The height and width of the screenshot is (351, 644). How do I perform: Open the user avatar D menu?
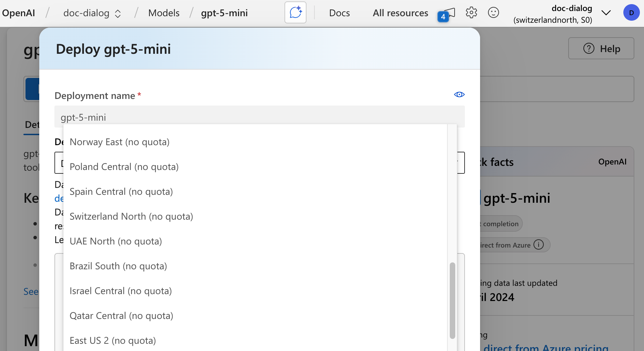pyautogui.click(x=631, y=13)
